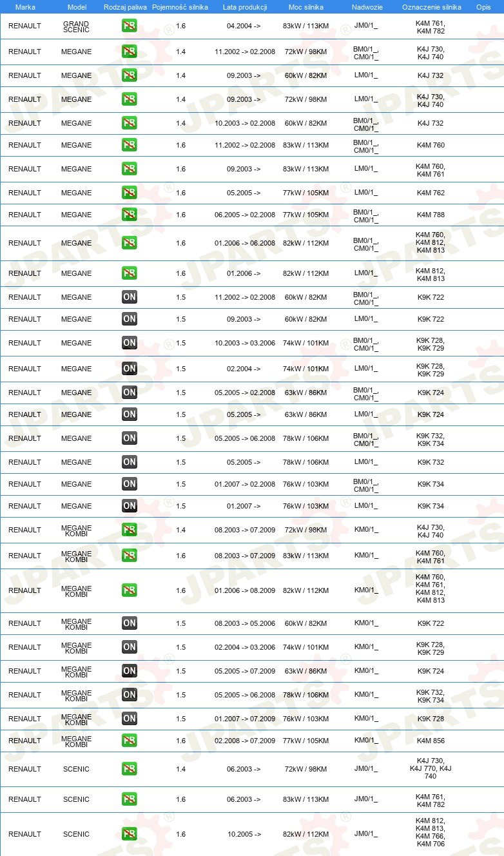Image resolution: width=504 pixels, height=856 pixels.
Task: Select the '02.2008 -> 07.2009' date cell
Action: [245, 741]
